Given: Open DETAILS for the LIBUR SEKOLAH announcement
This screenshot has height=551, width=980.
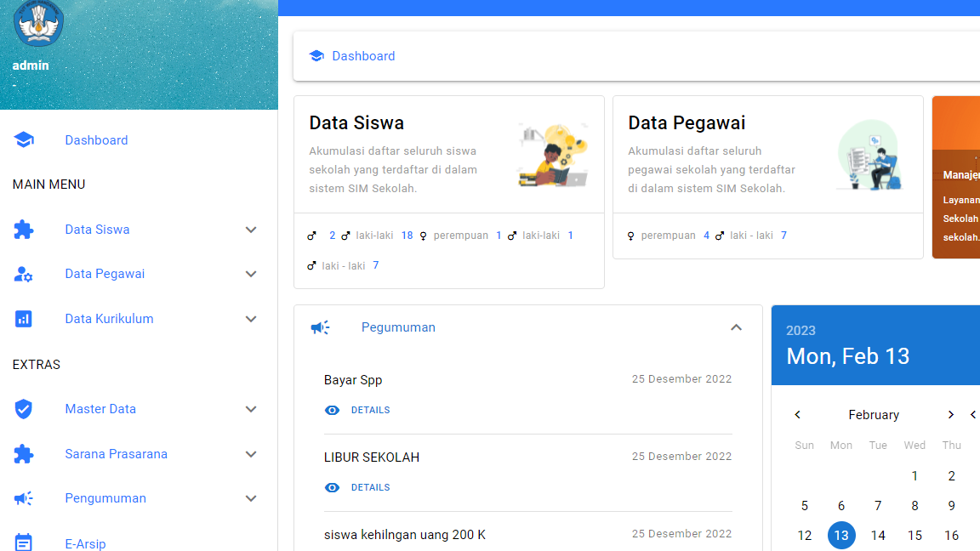Looking at the screenshot, I should (370, 487).
